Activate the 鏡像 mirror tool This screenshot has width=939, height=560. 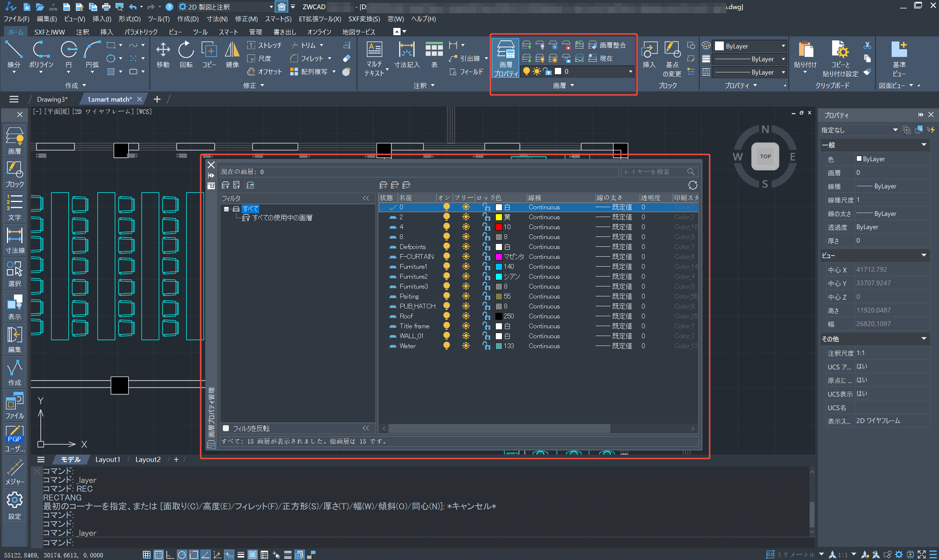point(232,55)
